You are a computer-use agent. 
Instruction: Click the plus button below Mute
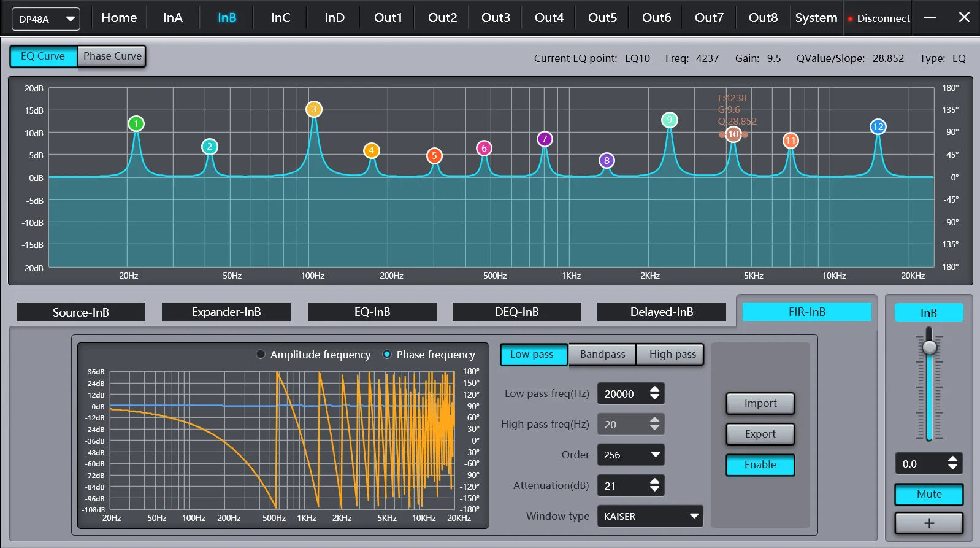[x=929, y=523]
